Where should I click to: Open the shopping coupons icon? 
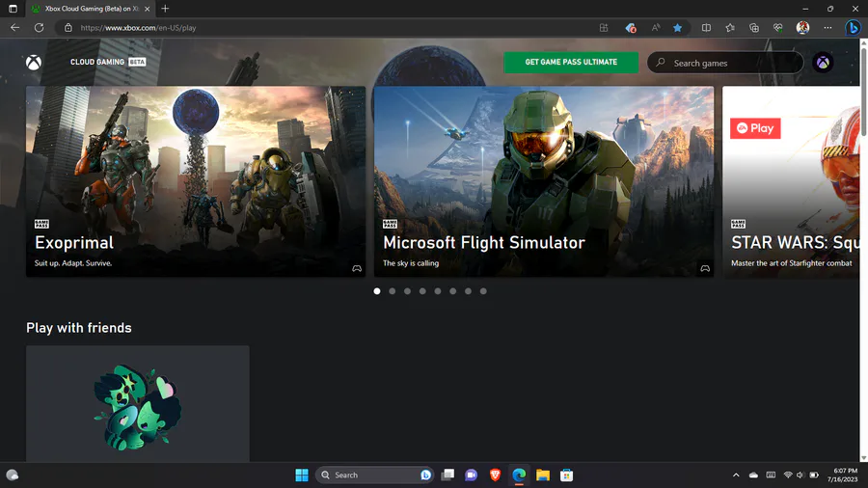click(631, 28)
